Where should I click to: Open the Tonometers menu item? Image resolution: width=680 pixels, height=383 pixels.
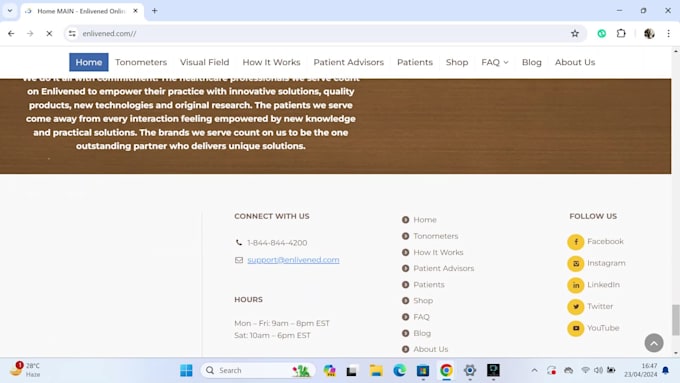pos(141,62)
